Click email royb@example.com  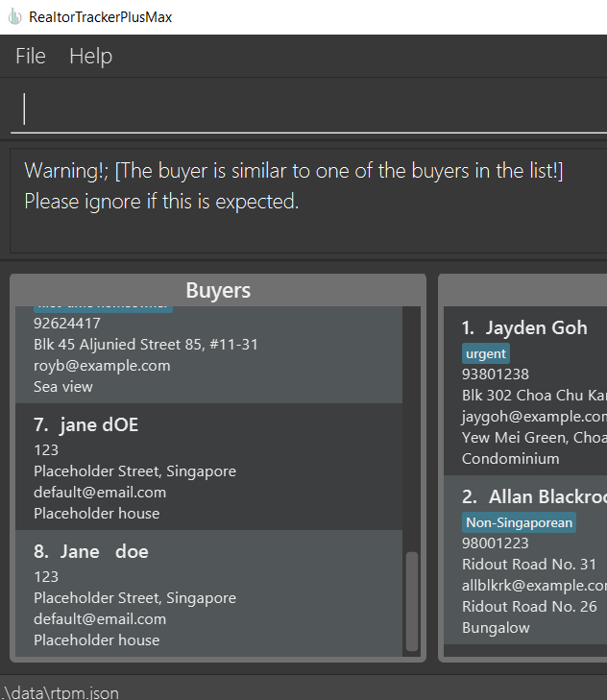pos(102,366)
